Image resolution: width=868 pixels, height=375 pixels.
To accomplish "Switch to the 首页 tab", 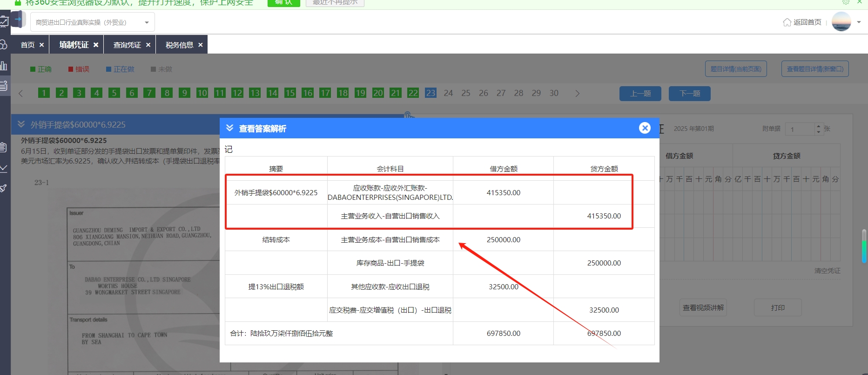I will [27, 45].
